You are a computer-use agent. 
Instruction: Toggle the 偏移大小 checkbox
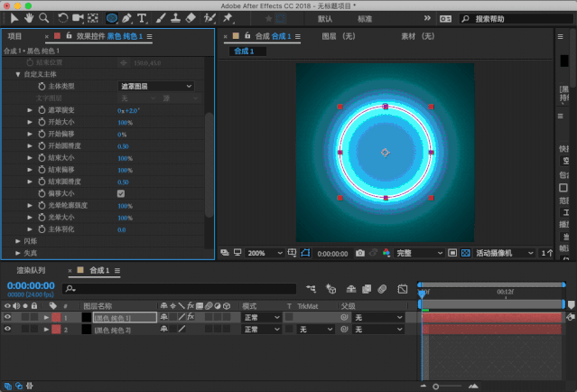(x=121, y=193)
